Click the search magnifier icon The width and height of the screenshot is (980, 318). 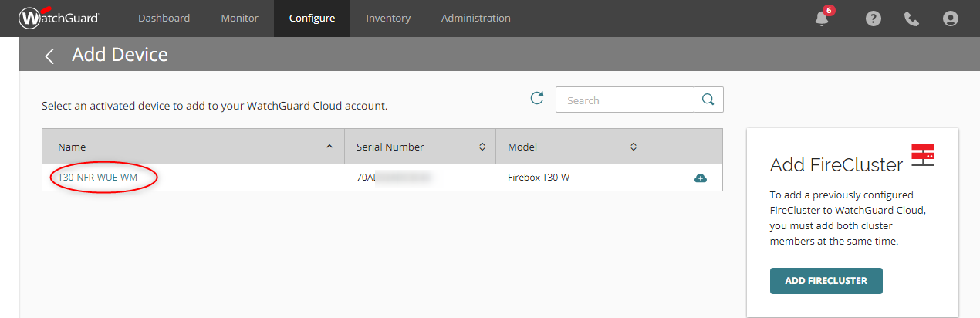click(x=708, y=100)
